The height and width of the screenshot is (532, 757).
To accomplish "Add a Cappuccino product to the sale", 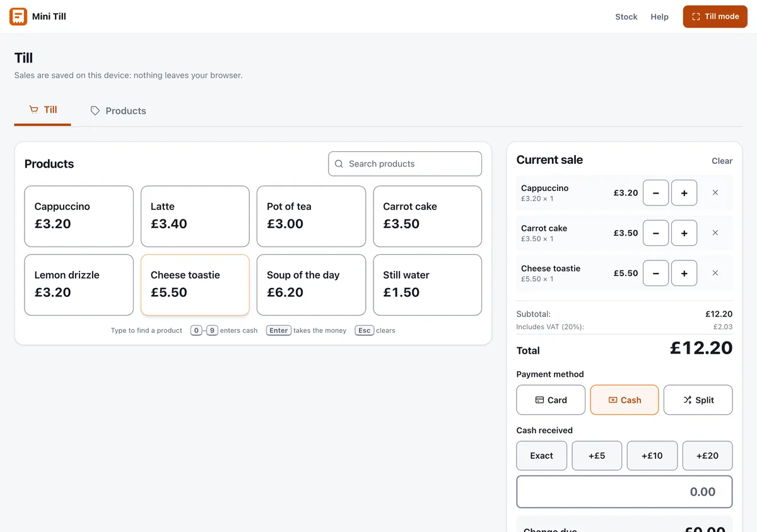I will point(79,216).
